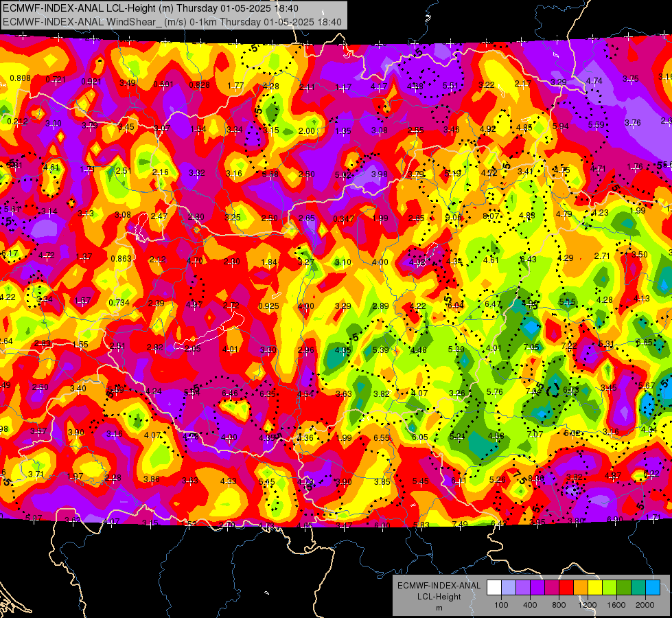Click the wind shear value '0.921'

pos(91,82)
